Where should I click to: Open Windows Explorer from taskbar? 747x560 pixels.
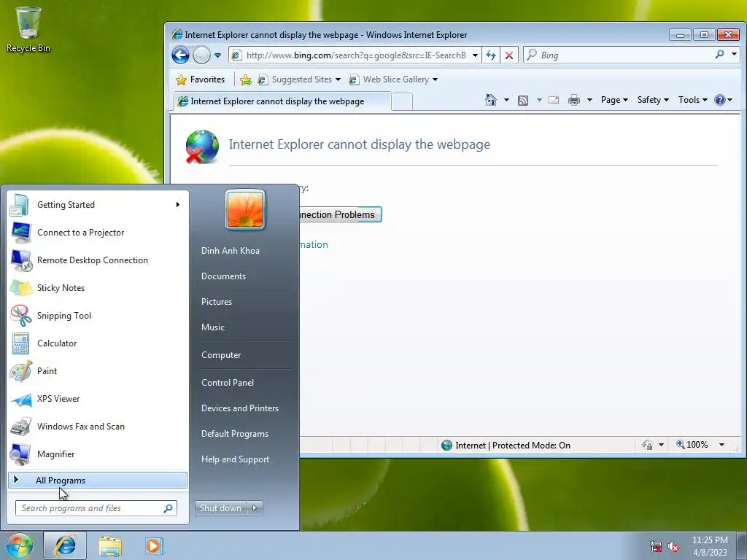(110, 545)
